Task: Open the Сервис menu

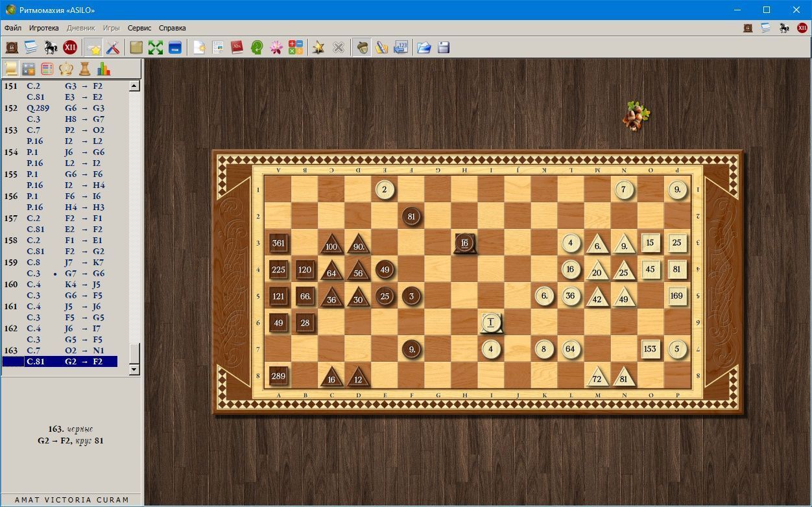Action: 139,28
